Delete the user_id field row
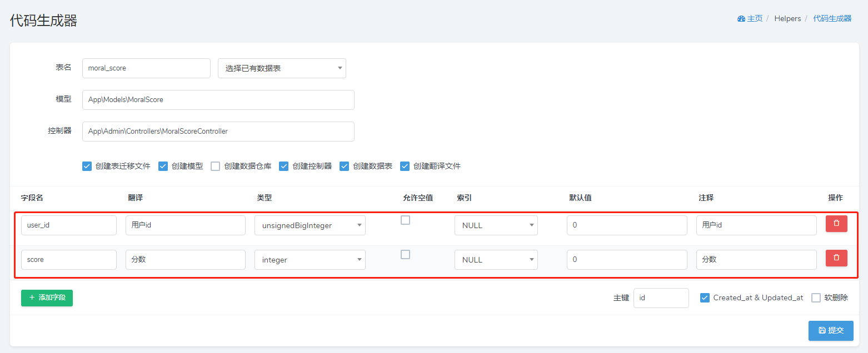Image resolution: width=868 pixels, height=353 pixels. click(836, 224)
